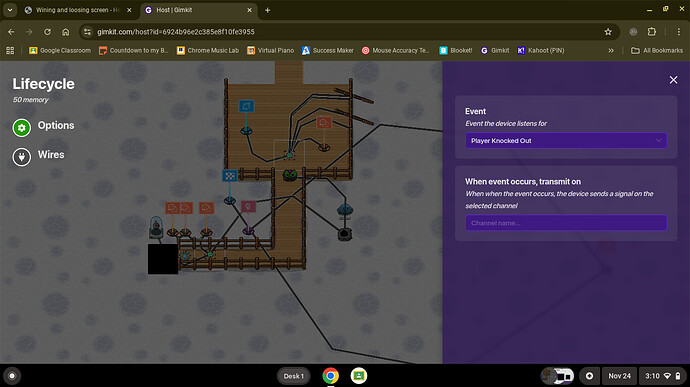The width and height of the screenshot is (690, 387).
Task: Select the pink device near the fence
Action: click(248, 206)
